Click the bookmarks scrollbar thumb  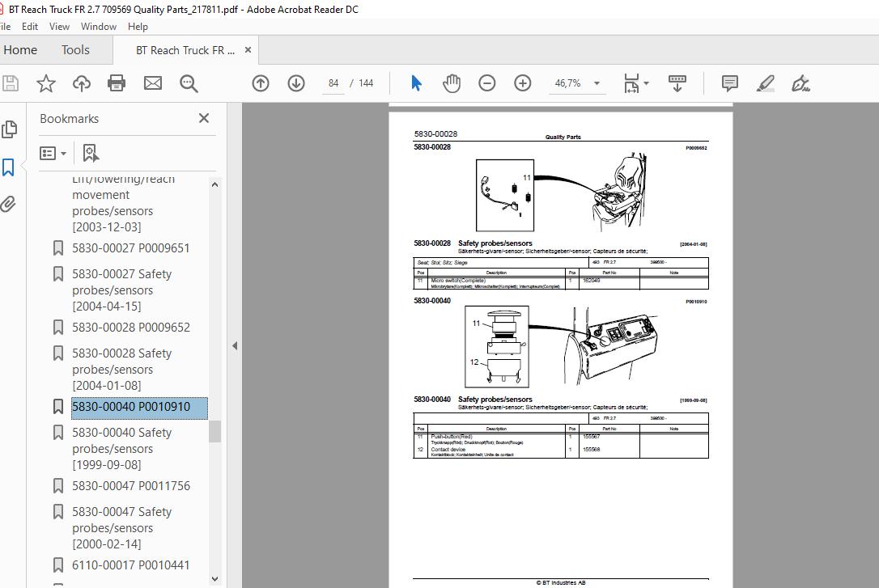214,431
